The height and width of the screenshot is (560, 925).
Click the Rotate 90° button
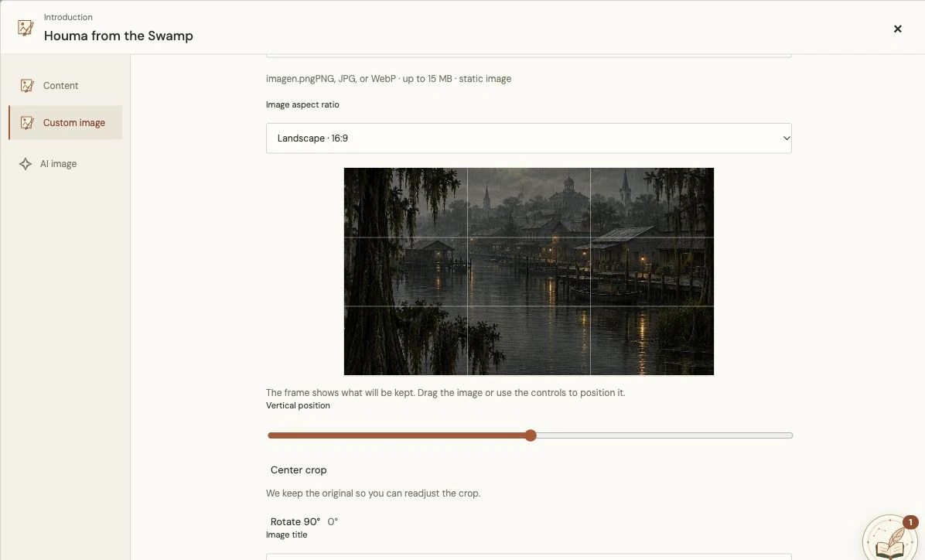(x=295, y=521)
